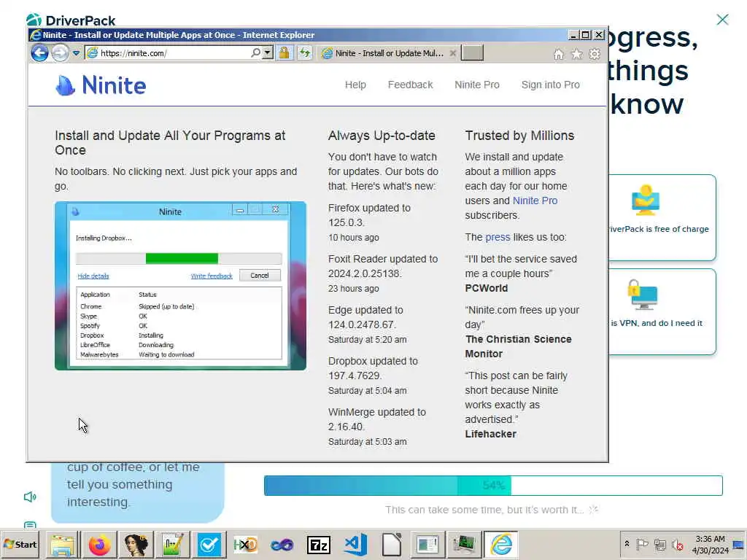Click the muted volume tray icon
The width and height of the screenshot is (747, 560).
(x=677, y=544)
